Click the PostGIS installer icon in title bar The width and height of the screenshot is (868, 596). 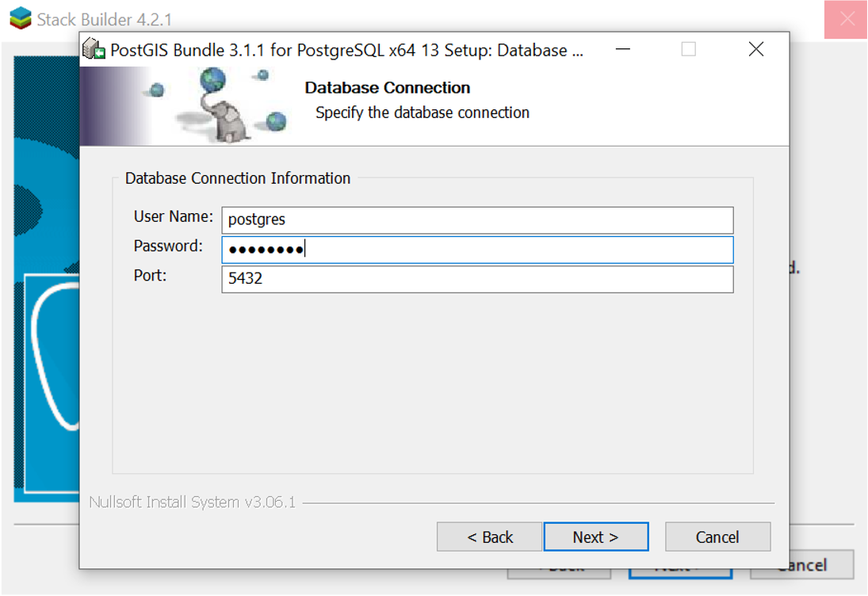94,50
